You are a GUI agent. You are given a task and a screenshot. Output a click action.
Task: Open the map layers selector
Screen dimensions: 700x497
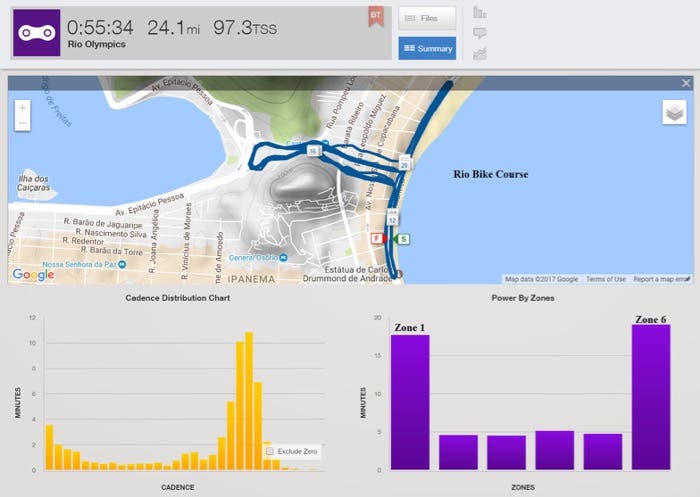click(x=674, y=113)
